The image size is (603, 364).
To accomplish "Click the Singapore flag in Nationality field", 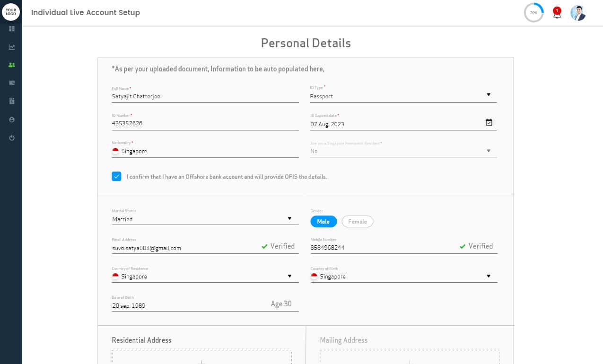I will [x=115, y=151].
